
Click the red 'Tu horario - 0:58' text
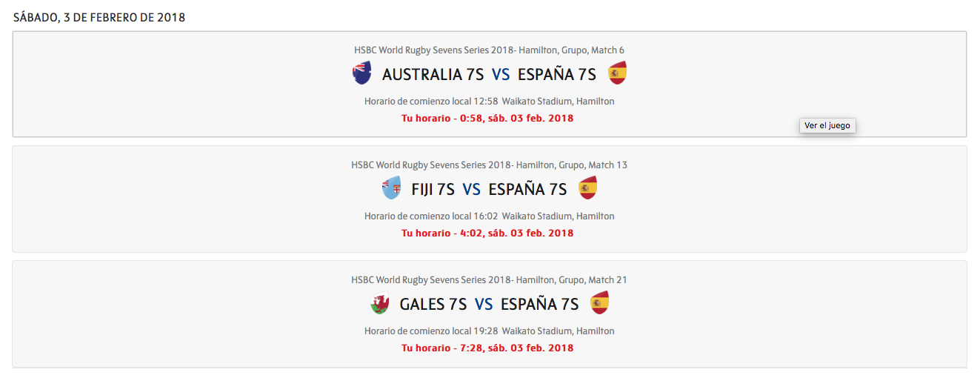[487, 118]
